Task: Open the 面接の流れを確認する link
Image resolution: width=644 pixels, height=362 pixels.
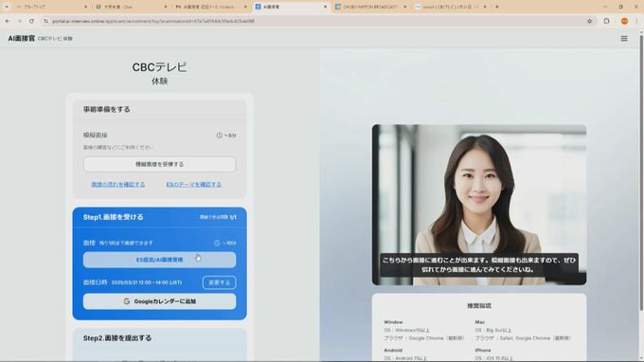Action: (x=117, y=185)
